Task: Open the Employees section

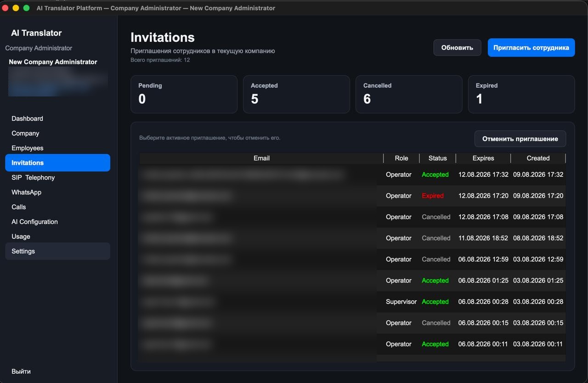Action: point(57,148)
